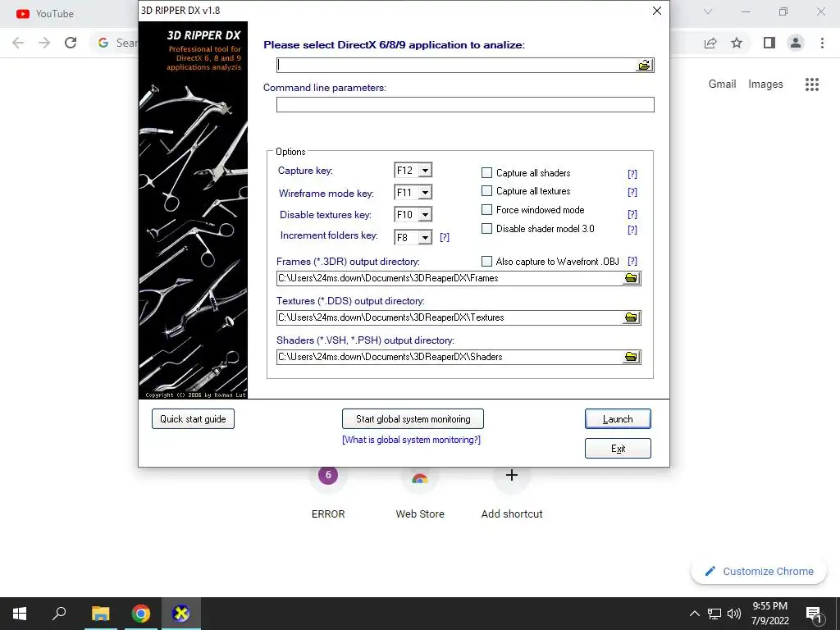Image resolution: width=840 pixels, height=630 pixels.
Task: Open help for Disable shader model 3.0
Action: click(632, 230)
